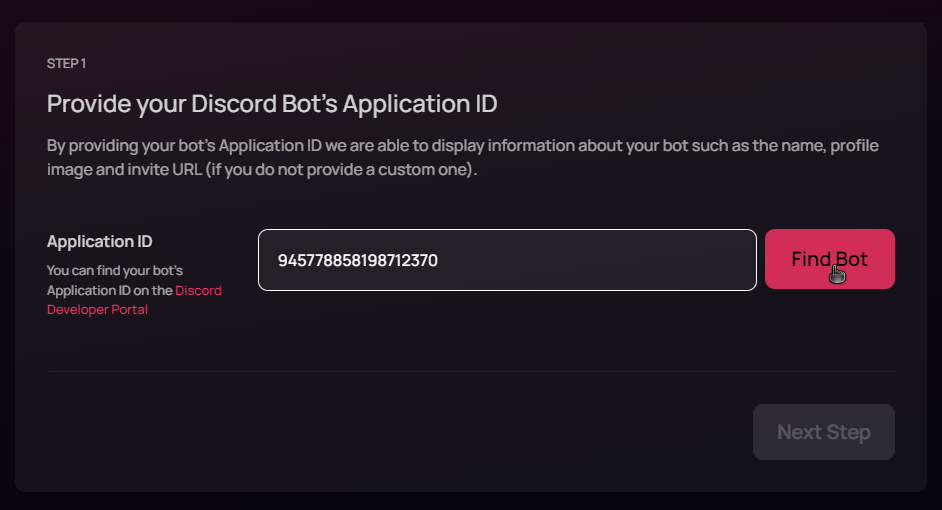Viewport: 942px width, 510px height.
Task: Click the pink "Developer Portal" link text
Action: (97, 310)
